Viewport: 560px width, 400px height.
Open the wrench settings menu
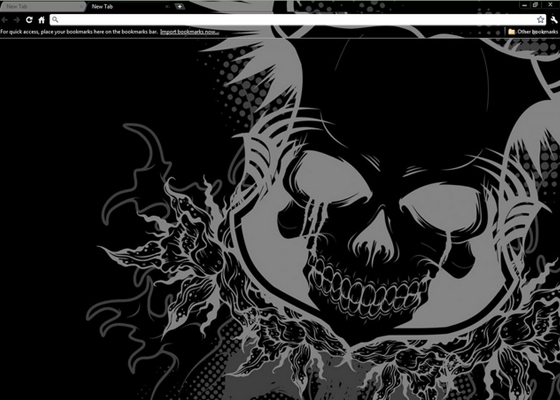click(x=554, y=20)
